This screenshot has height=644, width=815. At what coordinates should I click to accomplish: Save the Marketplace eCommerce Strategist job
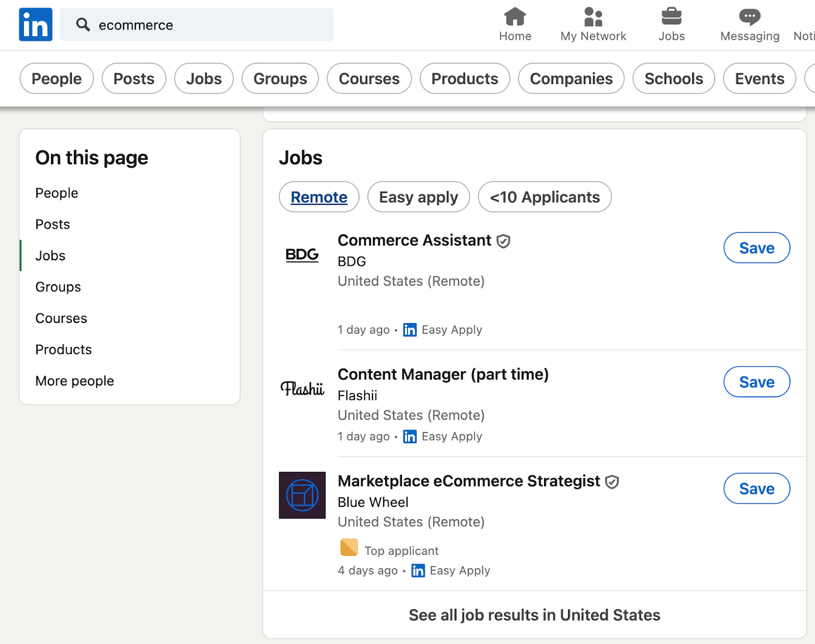(x=756, y=489)
